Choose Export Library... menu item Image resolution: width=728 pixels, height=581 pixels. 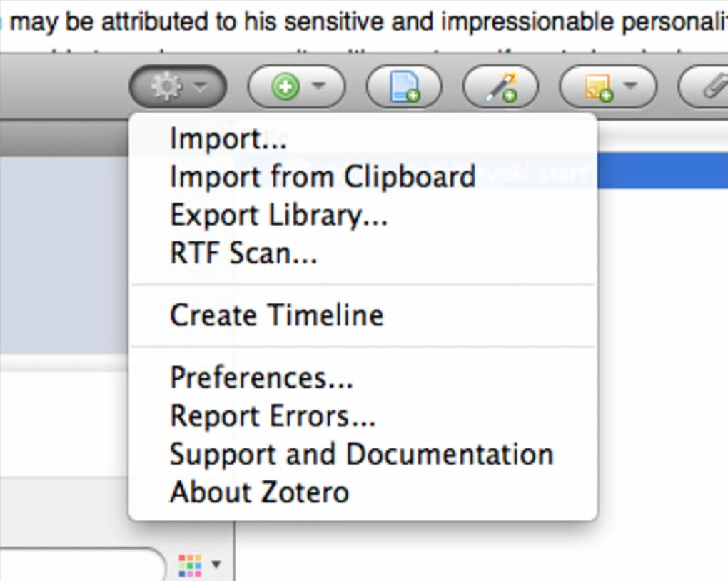pos(278,215)
